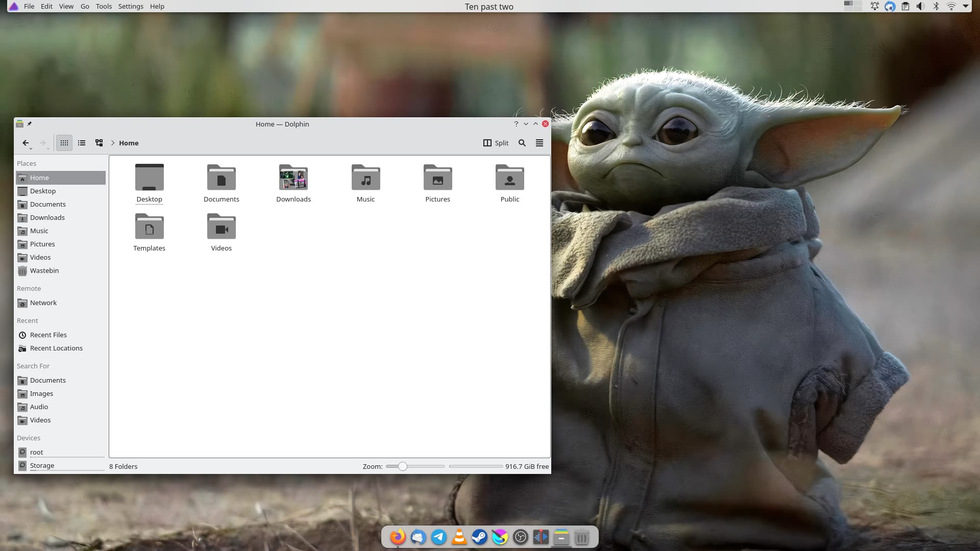Click the Dolphin titlebar help question mark

click(x=516, y=124)
